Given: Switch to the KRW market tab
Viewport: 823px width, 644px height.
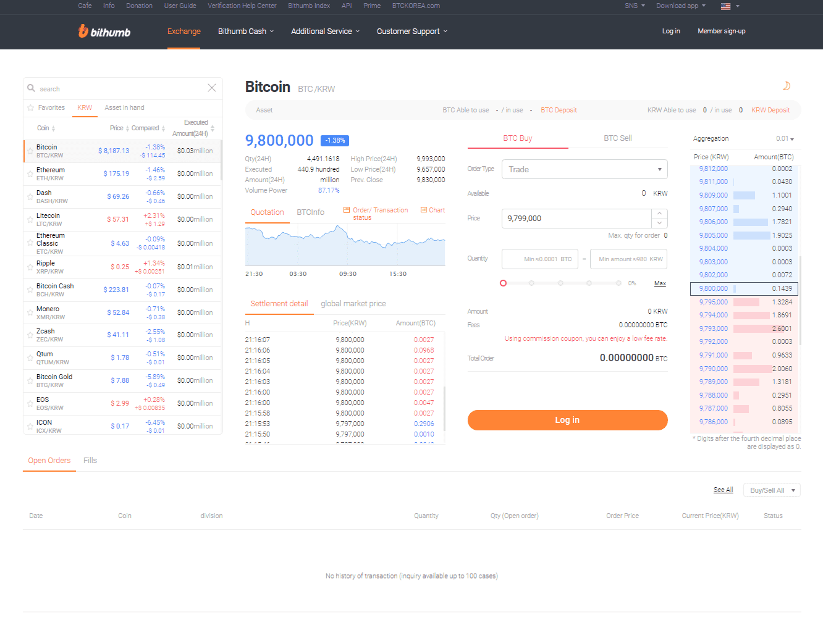Looking at the screenshot, I should pos(85,107).
